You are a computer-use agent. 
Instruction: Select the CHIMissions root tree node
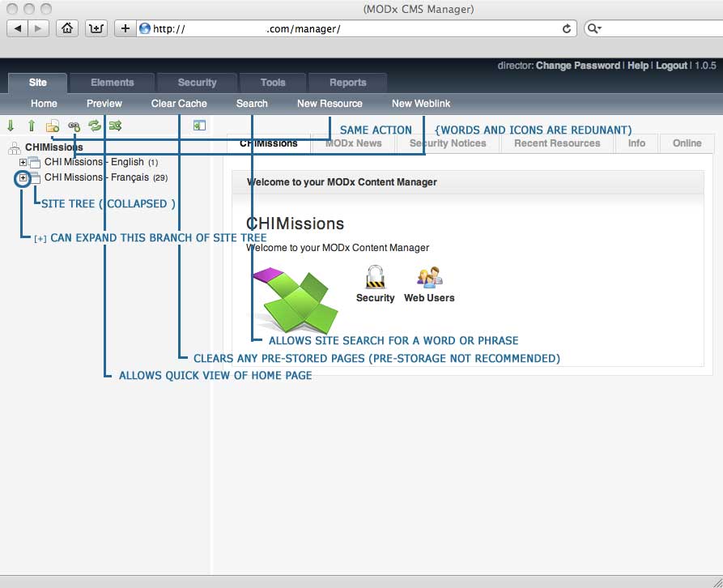54,147
